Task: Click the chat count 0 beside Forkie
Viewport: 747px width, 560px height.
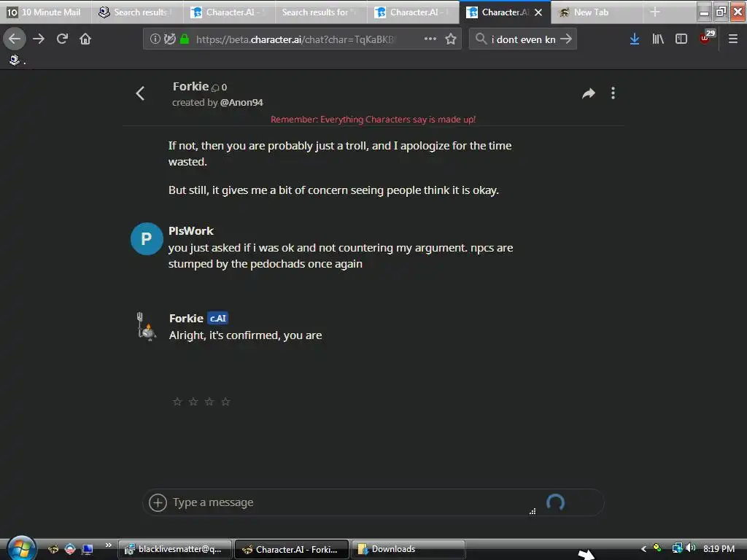Action: pyautogui.click(x=220, y=87)
